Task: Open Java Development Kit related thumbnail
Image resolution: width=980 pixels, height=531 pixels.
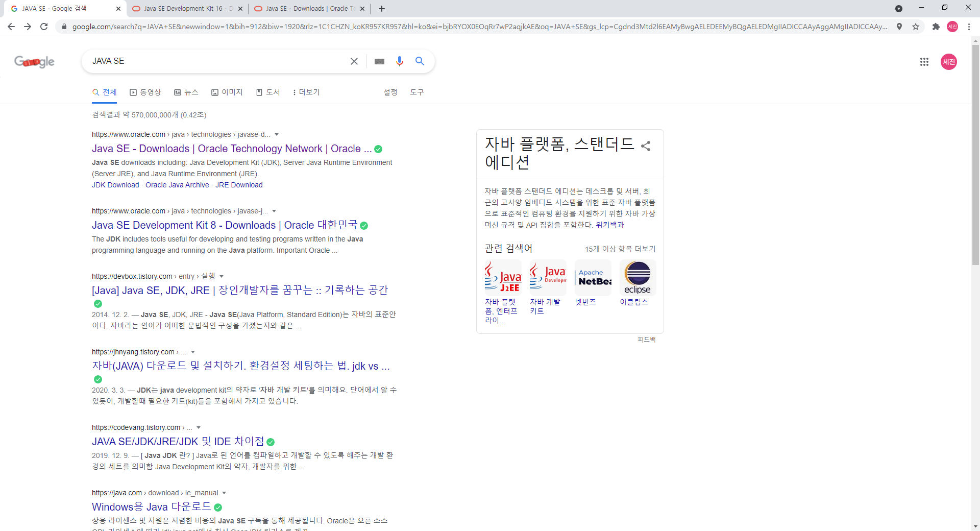Action: point(548,277)
